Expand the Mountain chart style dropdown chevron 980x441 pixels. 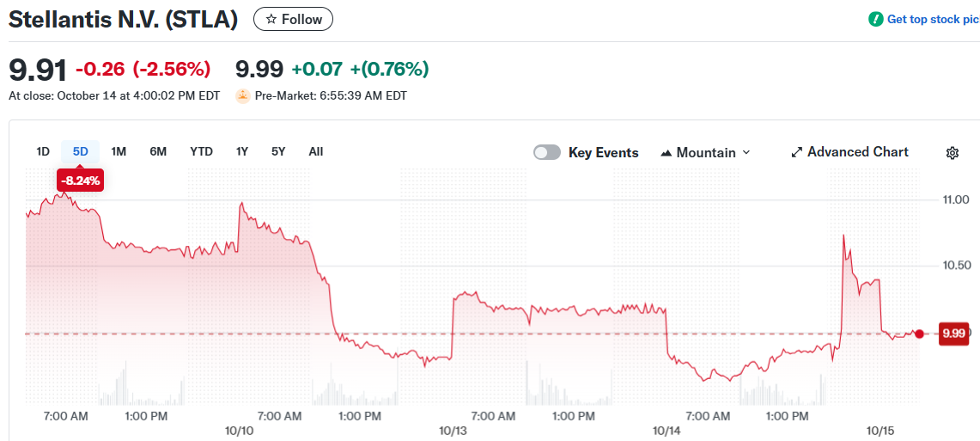746,152
